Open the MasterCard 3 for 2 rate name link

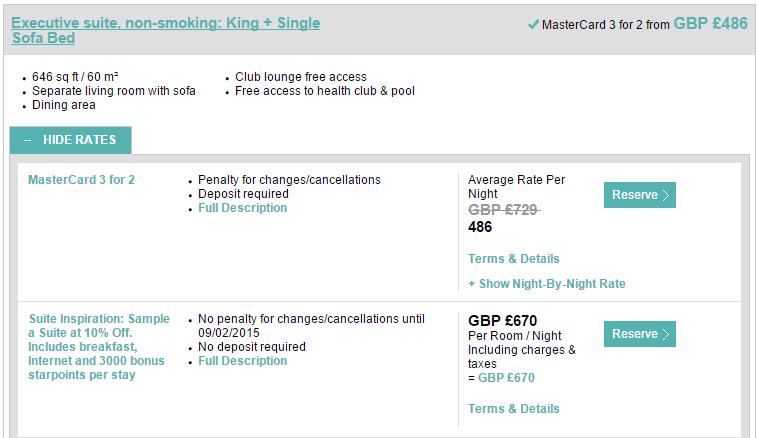click(81, 180)
